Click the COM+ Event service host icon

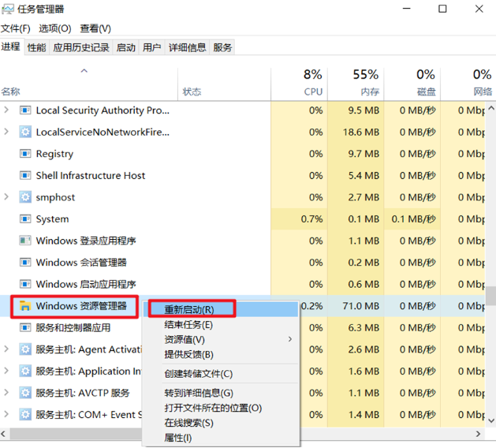point(25,414)
